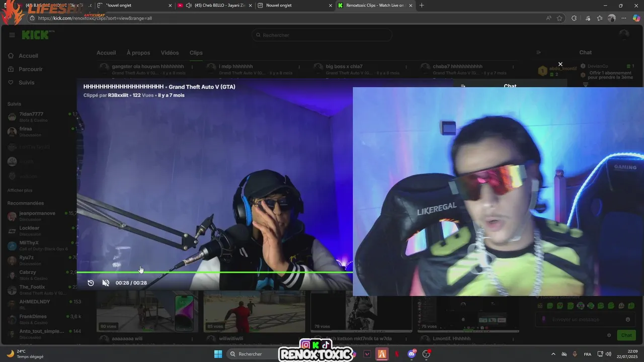Open the Kick hamburger sidebar menu
The width and height of the screenshot is (644, 362).
(12, 35)
